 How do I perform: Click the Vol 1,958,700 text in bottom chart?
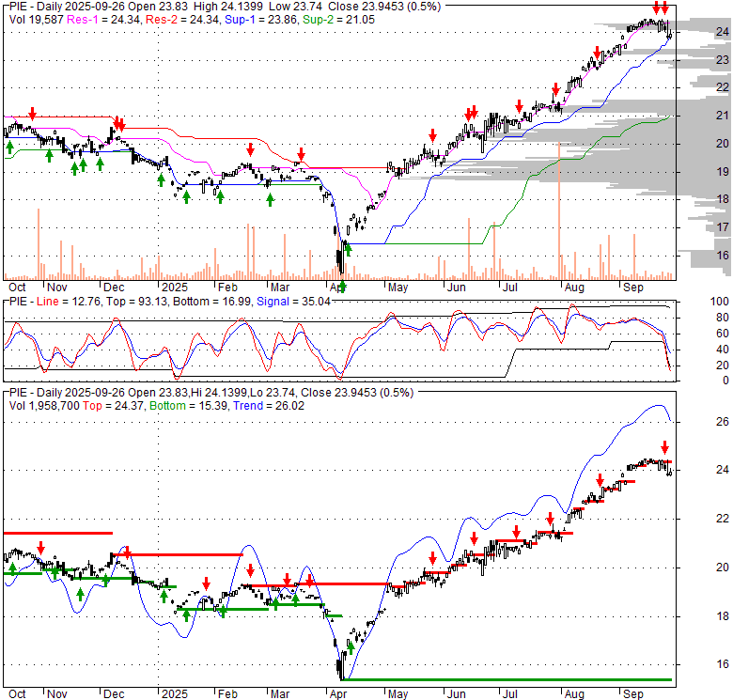(44, 406)
